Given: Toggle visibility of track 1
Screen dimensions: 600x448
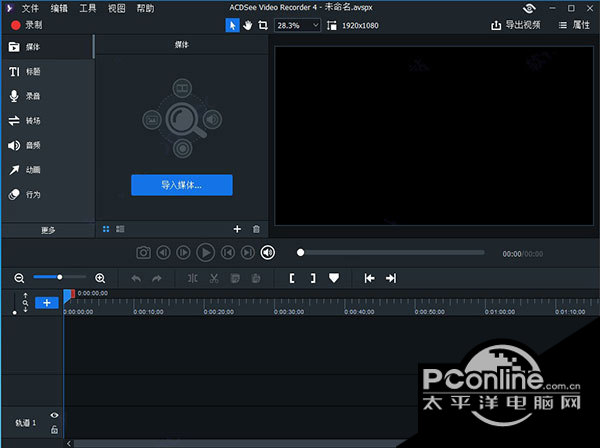Looking at the screenshot, I should click(54, 415).
